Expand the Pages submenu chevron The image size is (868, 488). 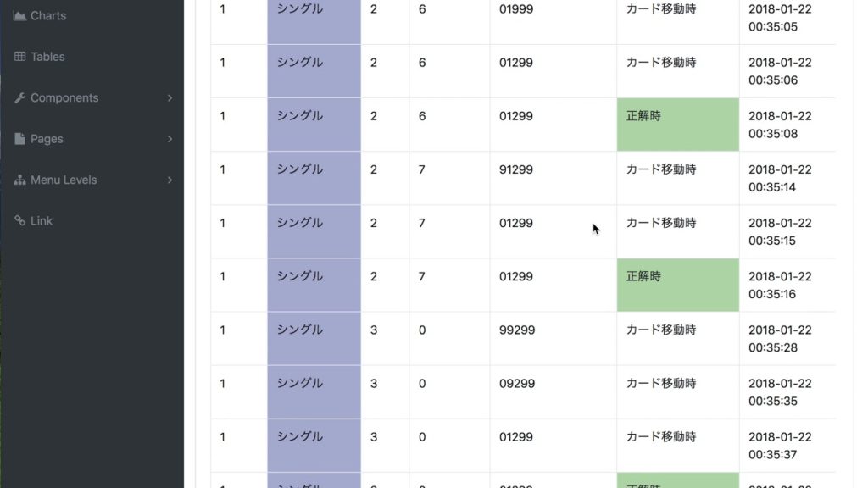[x=170, y=139]
